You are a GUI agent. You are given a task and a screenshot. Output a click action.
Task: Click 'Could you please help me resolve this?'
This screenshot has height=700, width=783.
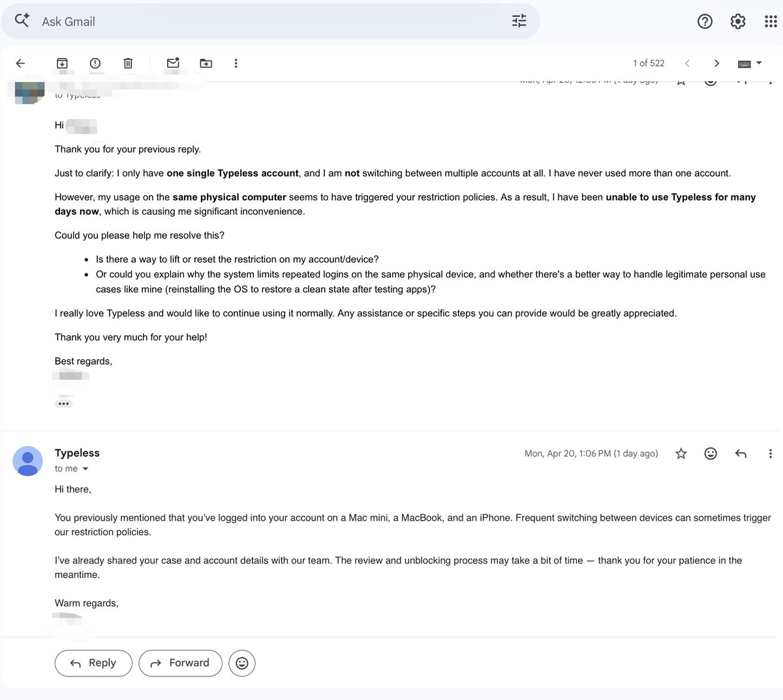tap(140, 236)
